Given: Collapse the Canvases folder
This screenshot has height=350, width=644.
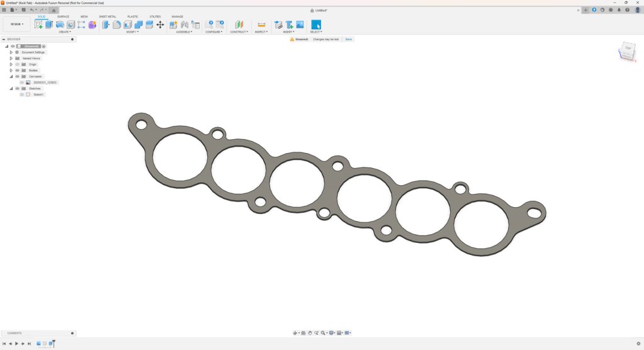Looking at the screenshot, I should (11, 76).
